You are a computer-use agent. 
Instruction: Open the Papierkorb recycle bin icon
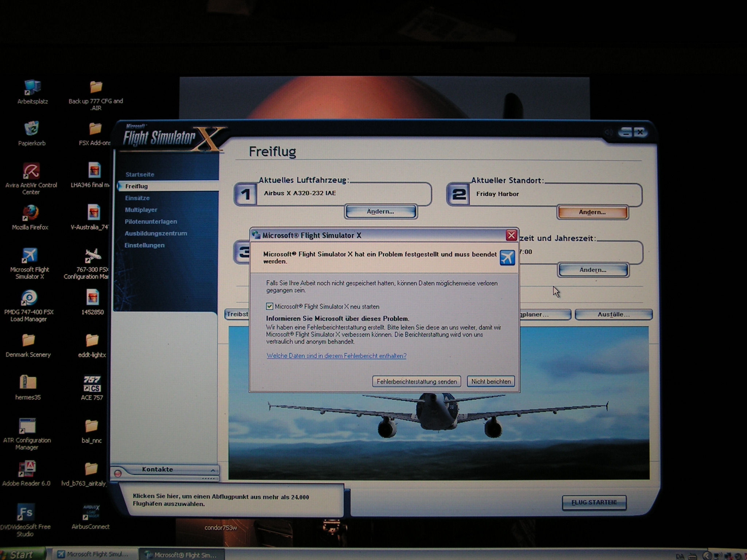(32, 129)
